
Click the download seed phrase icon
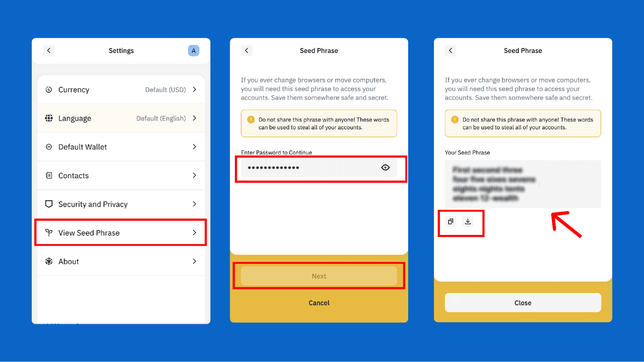coord(468,221)
